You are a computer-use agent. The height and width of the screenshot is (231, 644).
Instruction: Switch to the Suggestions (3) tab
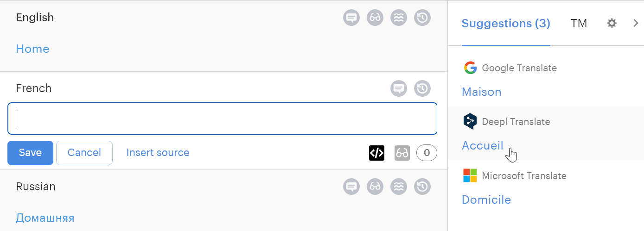(x=506, y=24)
